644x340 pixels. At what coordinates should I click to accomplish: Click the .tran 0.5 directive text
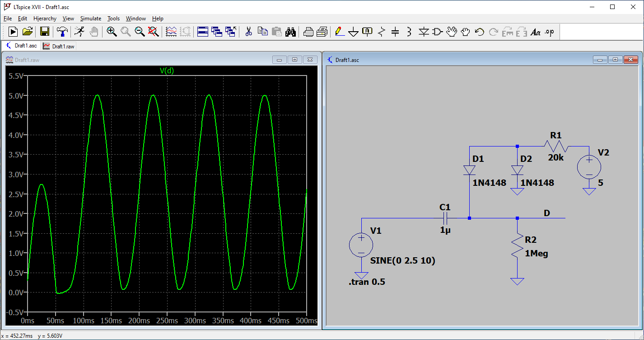[x=367, y=282]
